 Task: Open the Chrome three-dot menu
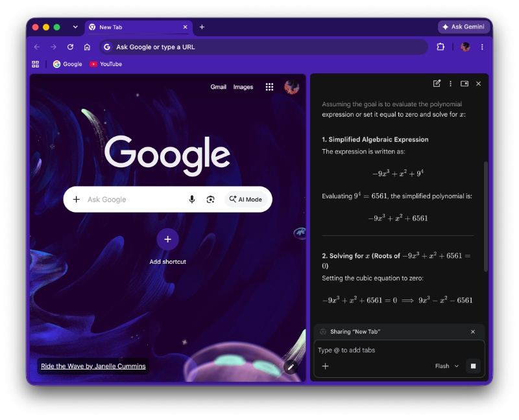(482, 47)
